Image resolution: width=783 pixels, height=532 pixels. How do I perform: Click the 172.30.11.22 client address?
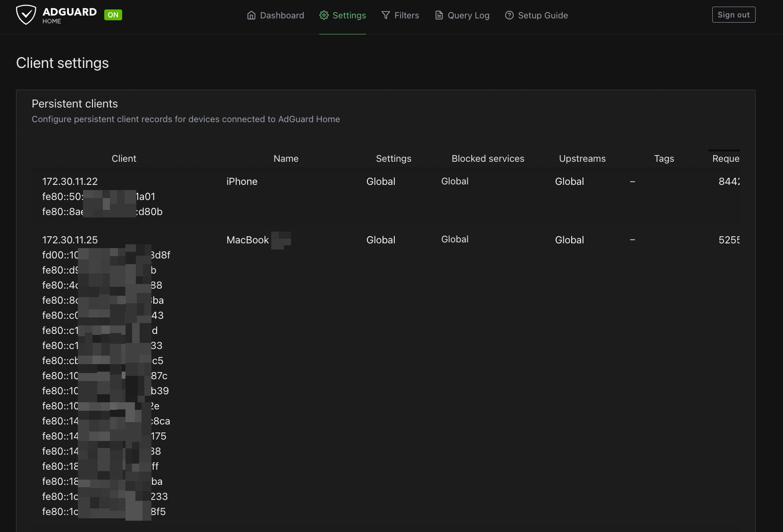(x=70, y=182)
